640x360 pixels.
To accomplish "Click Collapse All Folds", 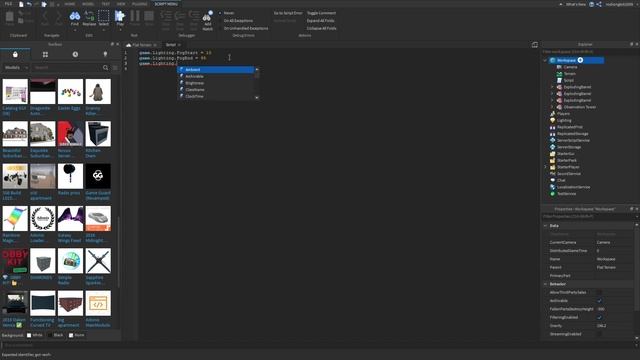I will pos(322,29).
